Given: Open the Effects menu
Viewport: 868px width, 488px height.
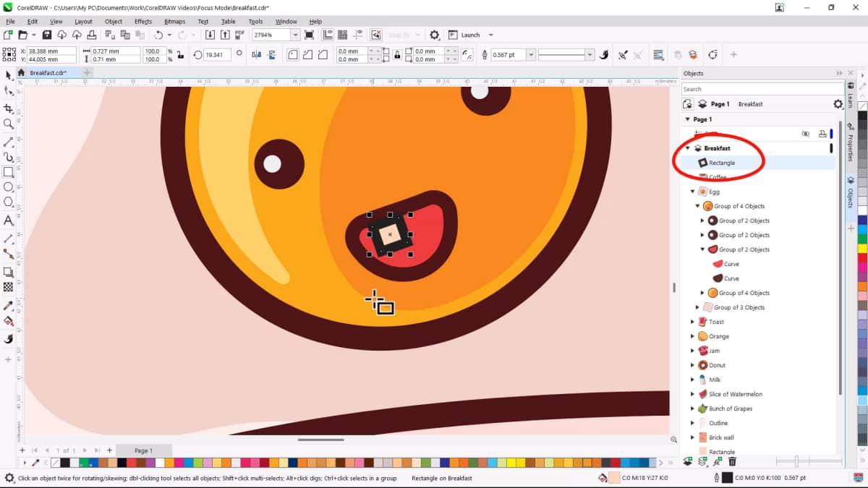Looking at the screenshot, I should tap(144, 21).
